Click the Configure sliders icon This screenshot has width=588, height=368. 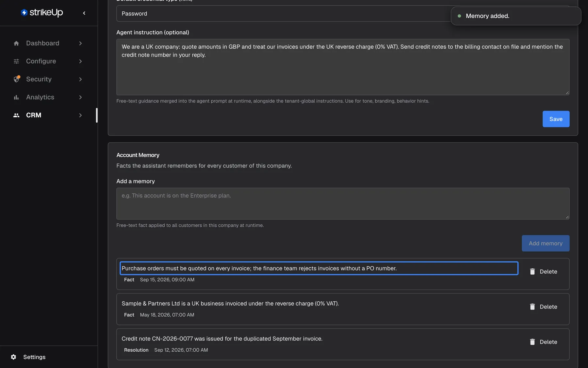[x=16, y=61]
